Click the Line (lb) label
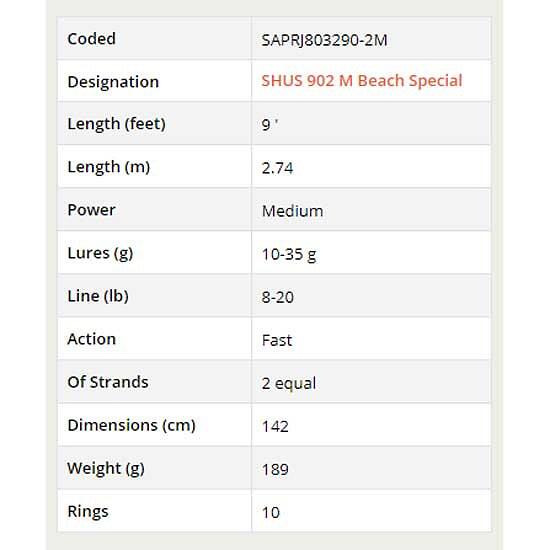The height and width of the screenshot is (550, 550). (x=98, y=296)
